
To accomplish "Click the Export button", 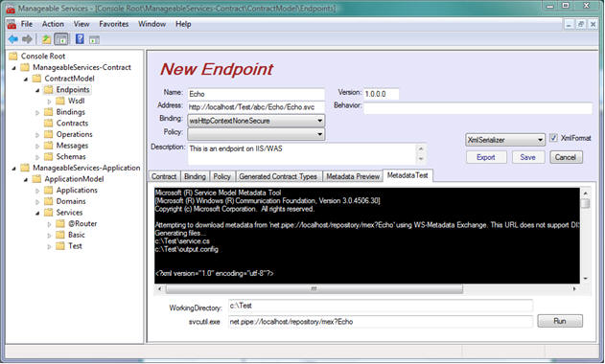I will click(486, 157).
